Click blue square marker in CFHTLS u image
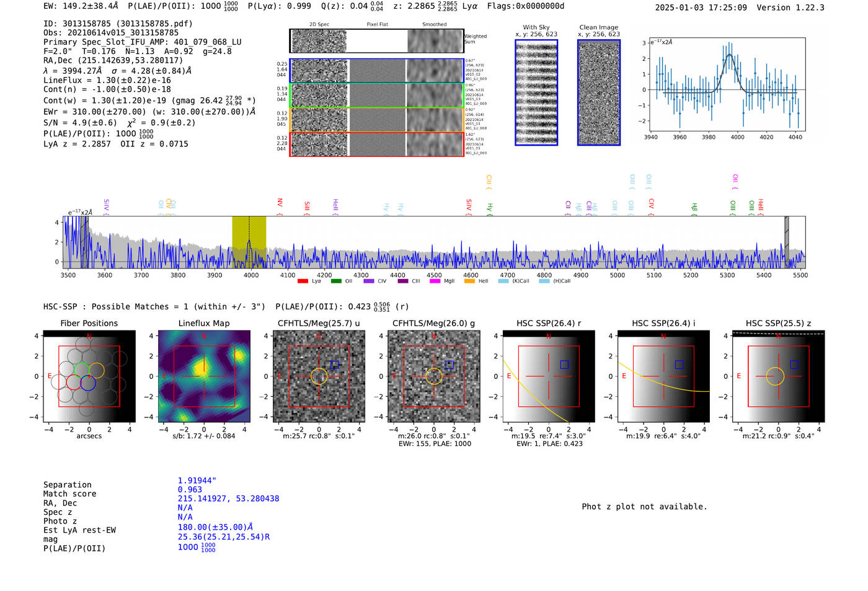 335,365
